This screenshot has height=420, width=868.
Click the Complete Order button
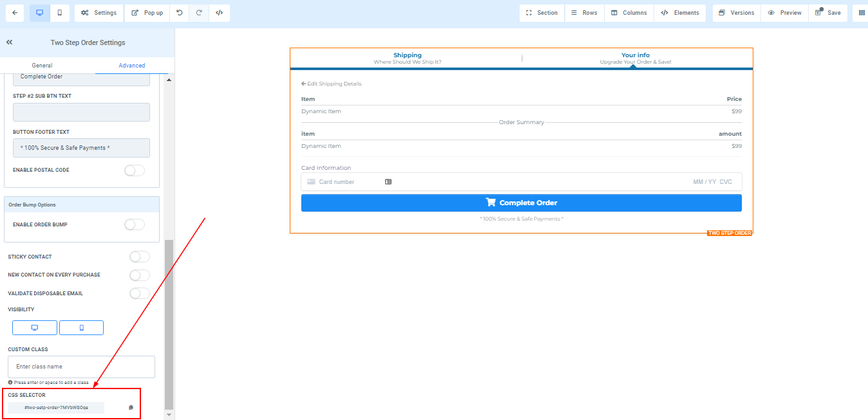click(x=521, y=203)
